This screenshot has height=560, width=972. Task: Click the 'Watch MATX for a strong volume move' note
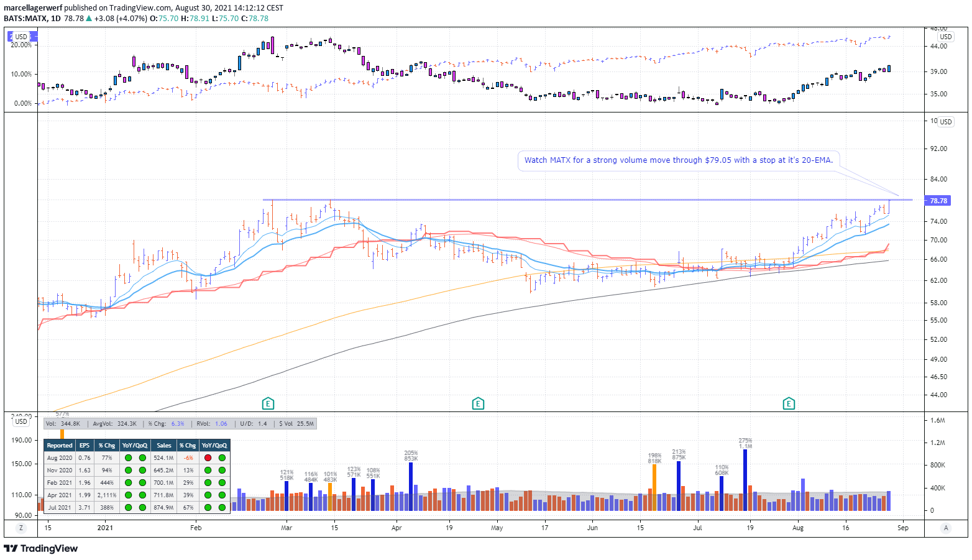(x=679, y=160)
